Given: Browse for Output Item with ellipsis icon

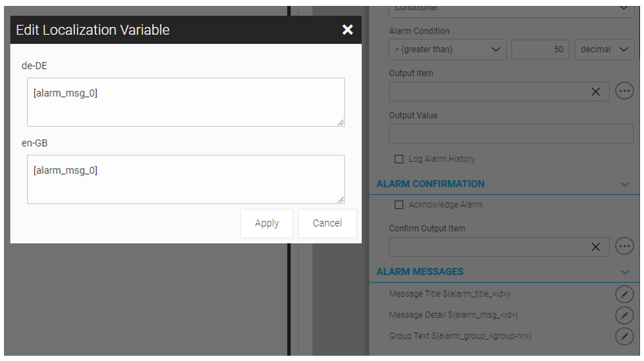Looking at the screenshot, I should click(624, 91).
